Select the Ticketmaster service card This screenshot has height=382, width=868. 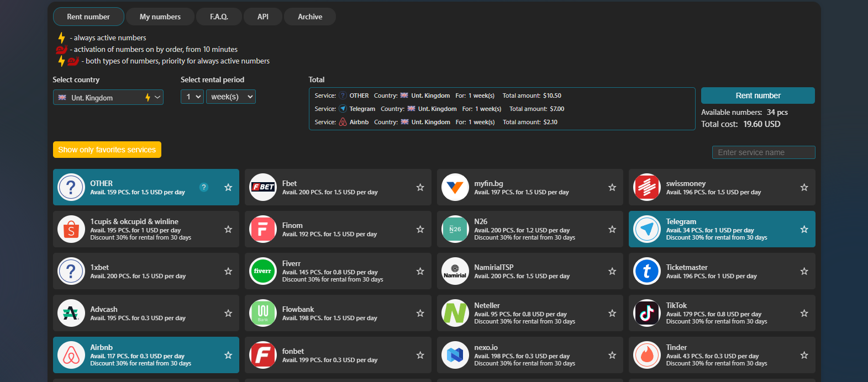[722, 271]
